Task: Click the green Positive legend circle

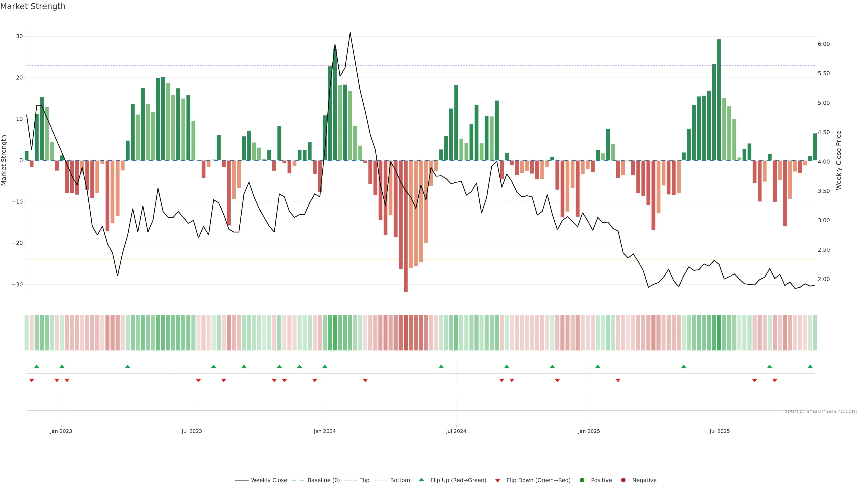Action: pos(582,480)
